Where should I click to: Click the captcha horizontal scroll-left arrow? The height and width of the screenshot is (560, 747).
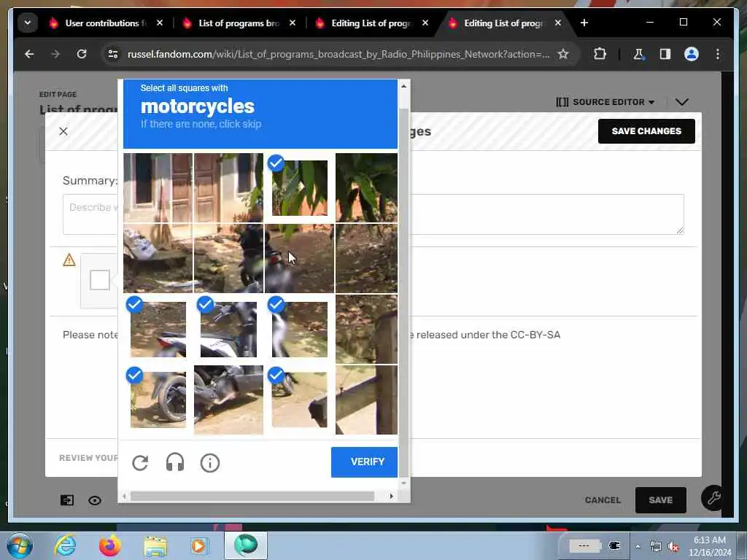coord(124,496)
